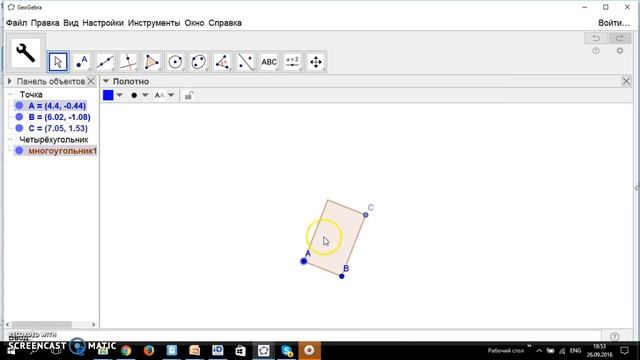This screenshot has height=360, width=640.
Task: Select the Move graphics view tool
Action: click(x=316, y=62)
